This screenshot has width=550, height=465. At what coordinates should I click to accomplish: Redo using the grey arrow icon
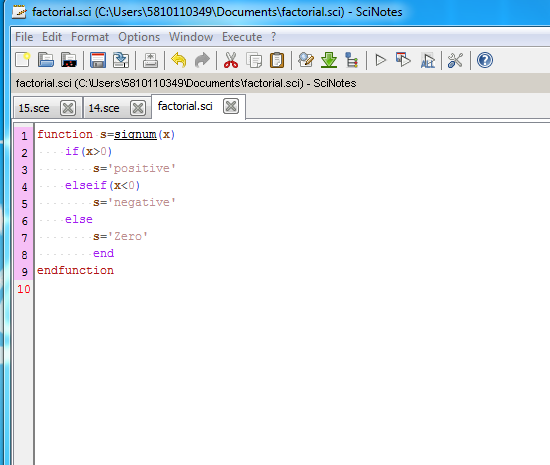pyautogui.click(x=202, y=60)
